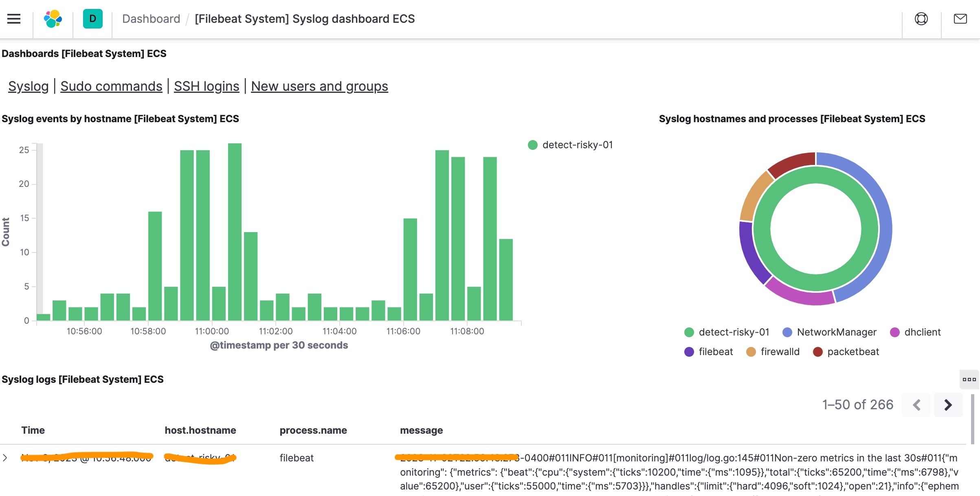Go to next page of logs
The image size is (980, 496).
pyautogui.click(x=948, y=405)
